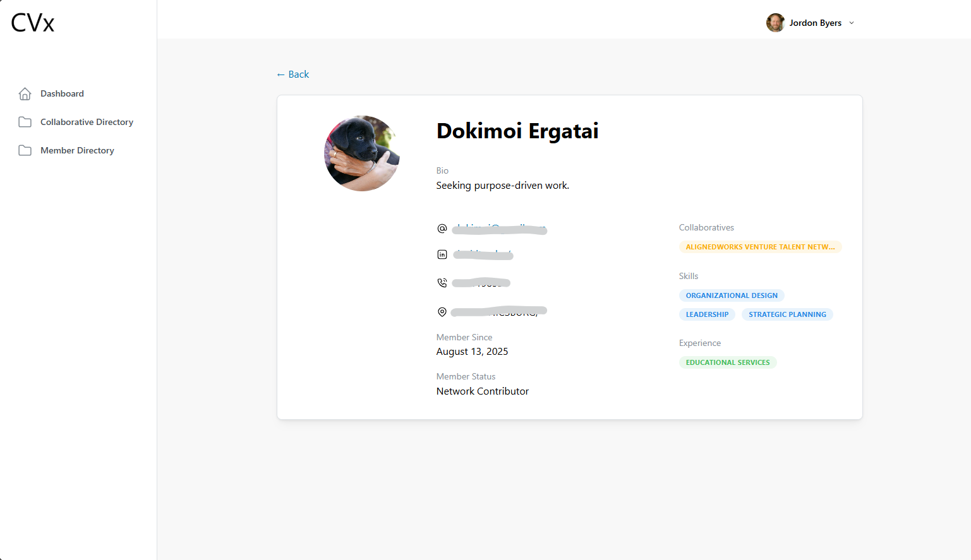The height and width of the screenshot is (560, 971).
Task: Click the location pin icon
Action: click(x=442, y=311)
